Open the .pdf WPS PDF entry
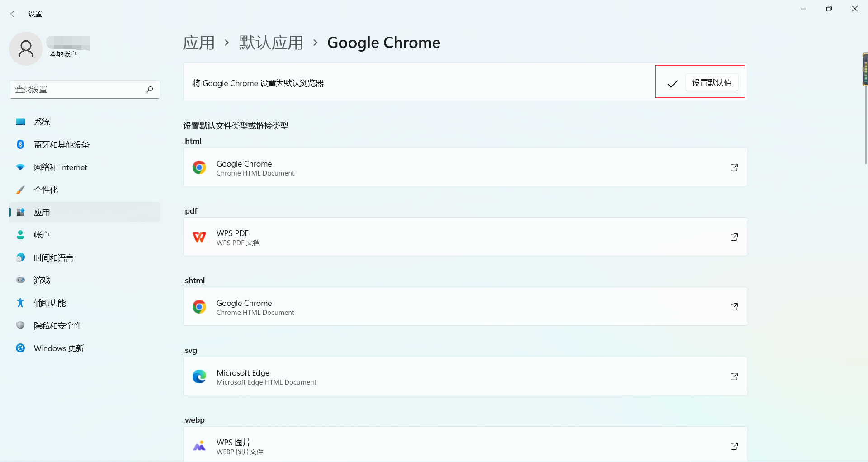The image size is (868, 462). point(465,237)
